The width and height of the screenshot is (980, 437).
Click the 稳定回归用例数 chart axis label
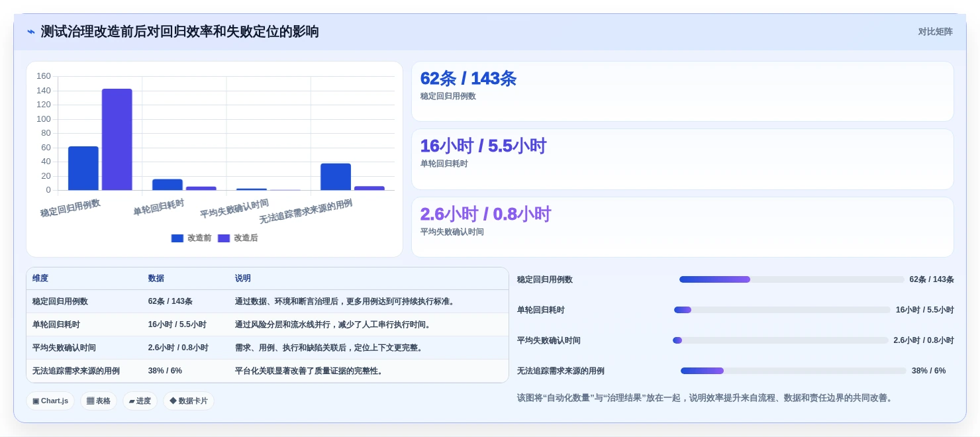coord(70,208)
